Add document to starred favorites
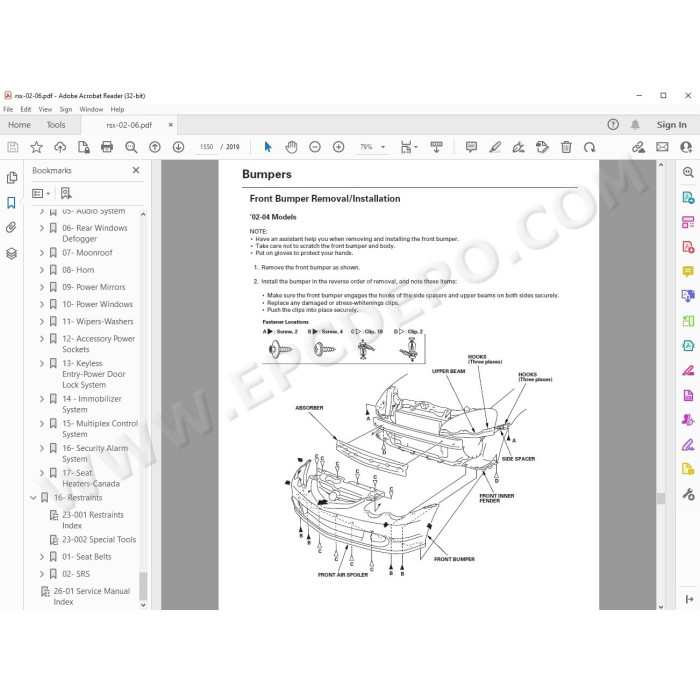700x700 pixels. 36,147
